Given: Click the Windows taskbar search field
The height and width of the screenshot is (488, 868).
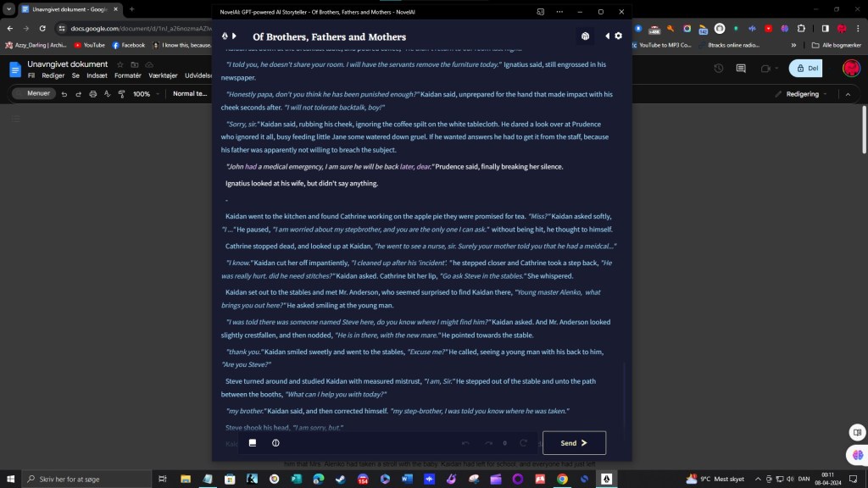Looking at the screenshot, I should [83, 479].
